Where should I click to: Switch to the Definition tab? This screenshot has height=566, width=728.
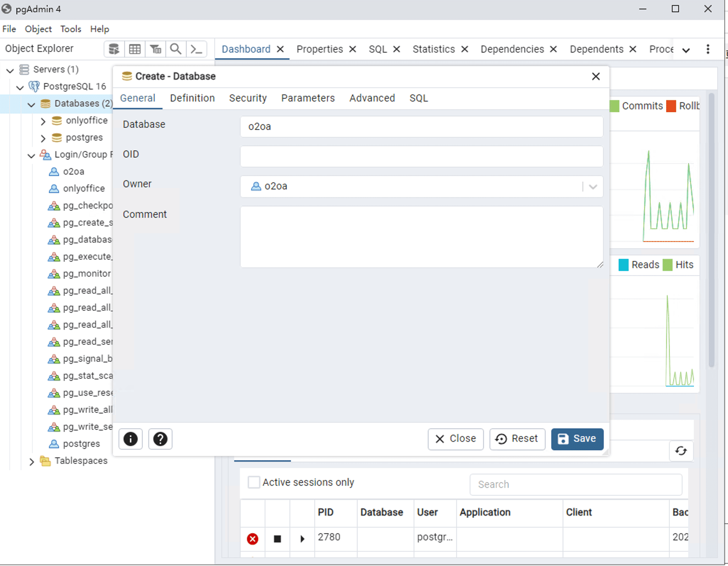[x=192, y=98]
